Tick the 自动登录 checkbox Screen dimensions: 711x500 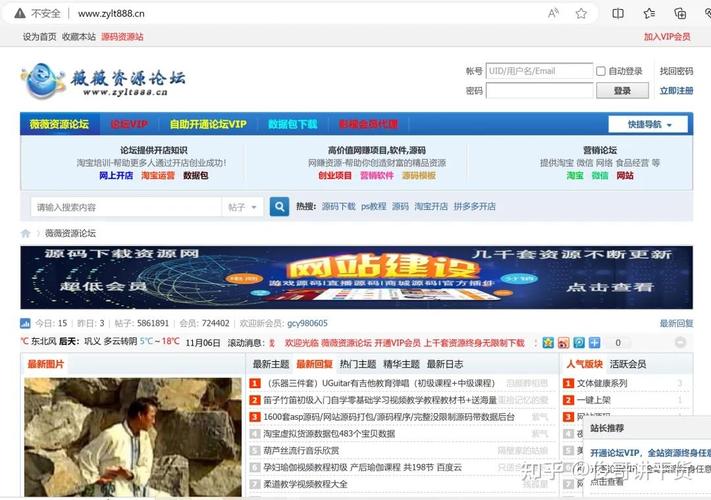[601, 71]
